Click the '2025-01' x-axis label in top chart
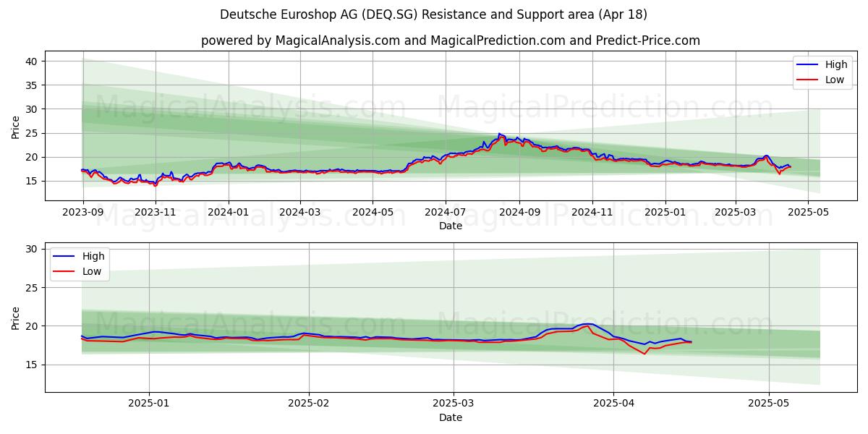This screenshot has height=434, width=868. pyautogui.click(x=665, y=213)
